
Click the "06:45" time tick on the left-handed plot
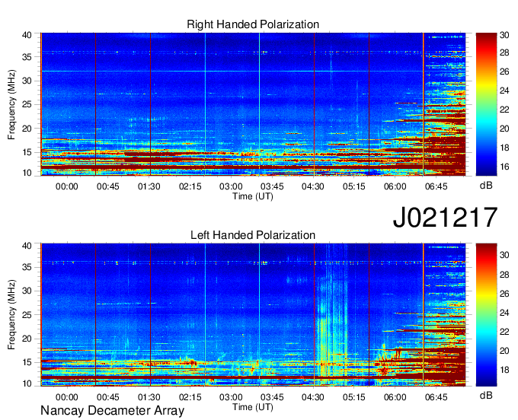tap(436, 397)
